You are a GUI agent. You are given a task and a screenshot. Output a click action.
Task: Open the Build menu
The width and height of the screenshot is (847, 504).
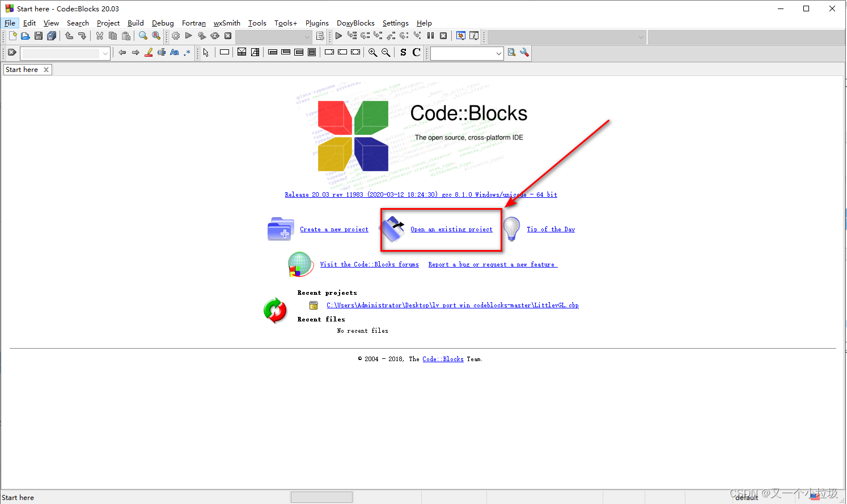135,23
